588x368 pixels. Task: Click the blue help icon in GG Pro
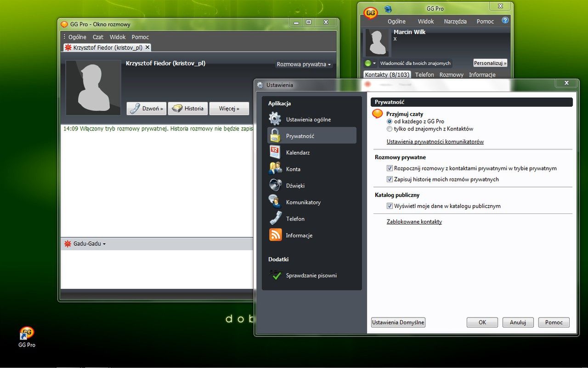tap(505, 21)
